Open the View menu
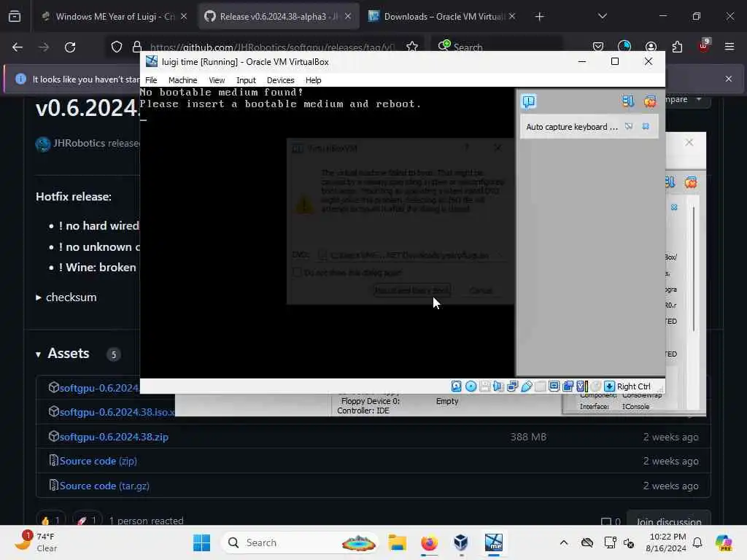This screenshot has width=747, height=560. click(217, 80)
